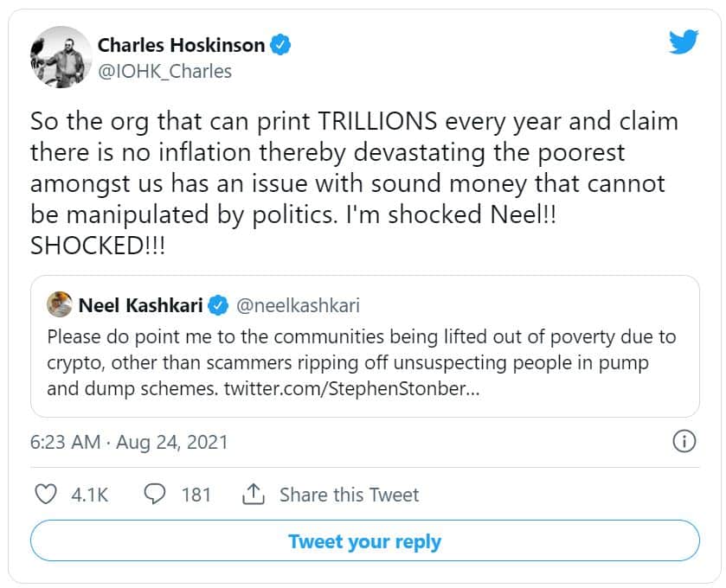Click the Share this Tweet link

(x=349, y=495)
